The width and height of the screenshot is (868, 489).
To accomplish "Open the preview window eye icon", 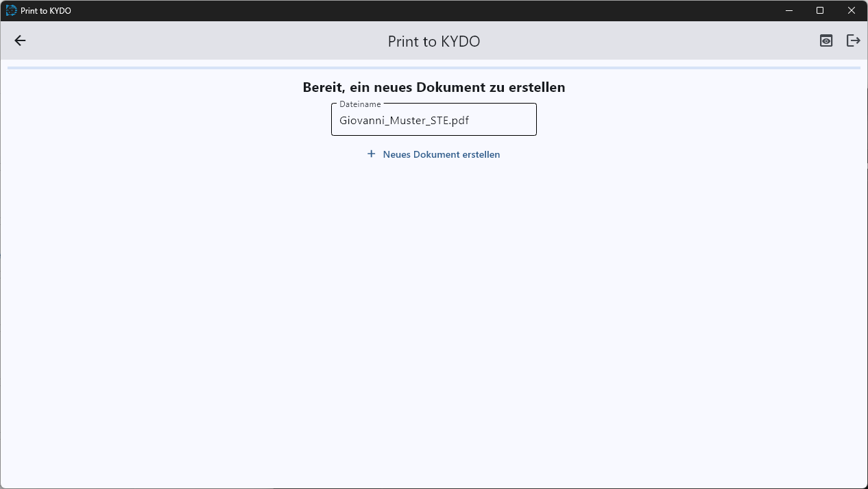I will (x=826, y=40).
